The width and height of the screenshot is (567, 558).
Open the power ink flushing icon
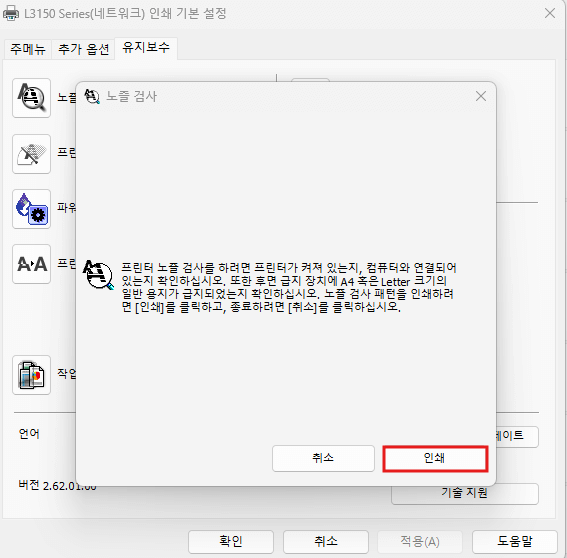point(31,209)
